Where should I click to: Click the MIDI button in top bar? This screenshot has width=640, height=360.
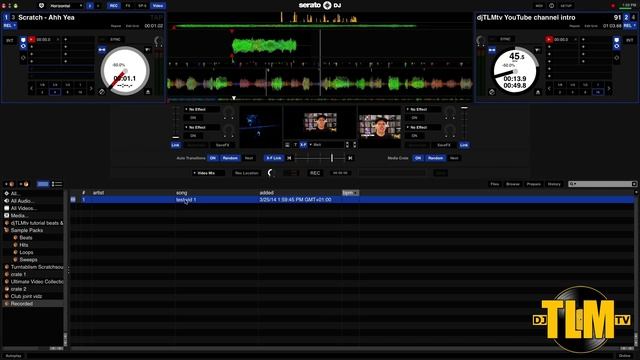(539, 6)
